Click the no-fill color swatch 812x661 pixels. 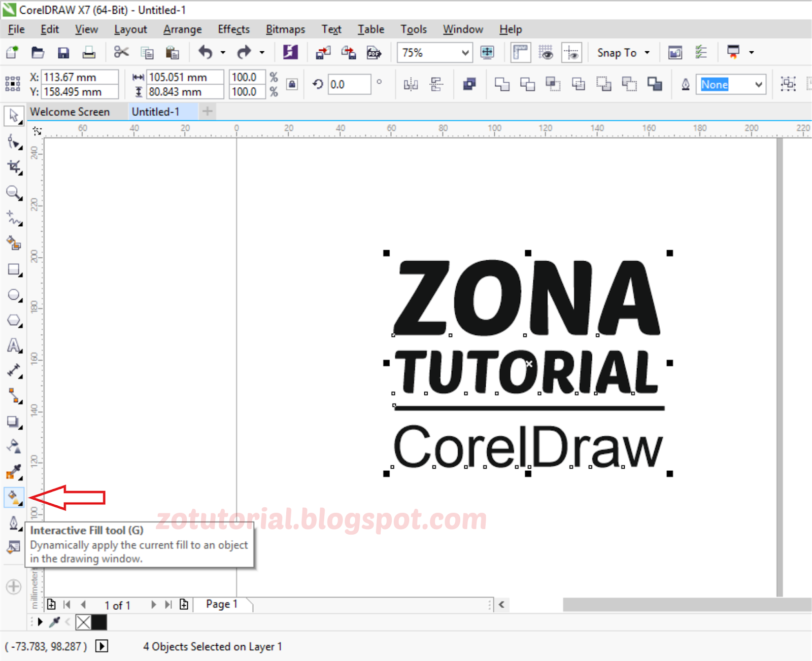pos(83,622)
